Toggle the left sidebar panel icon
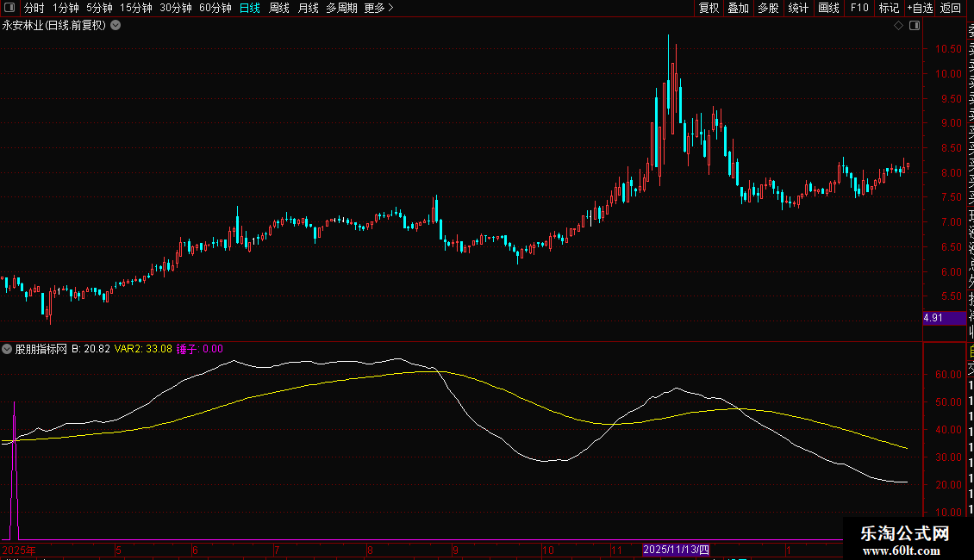This screenshot has height=560, width=974. coord(9,8)
